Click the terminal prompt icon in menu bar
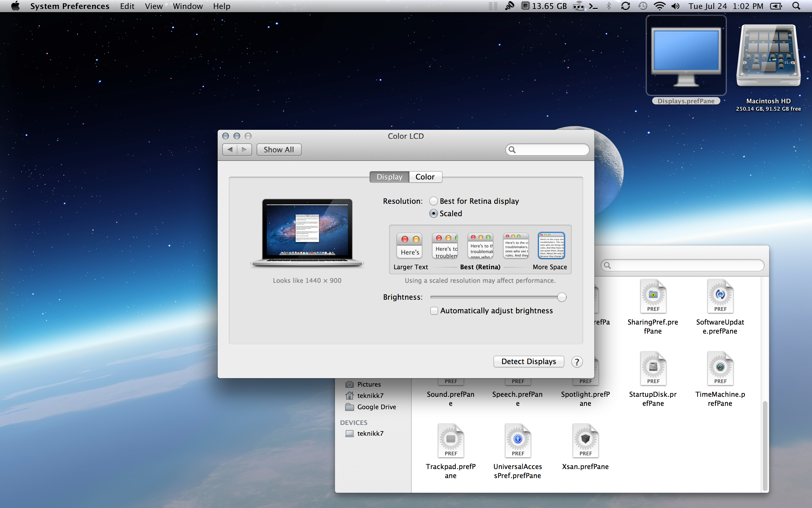The width and height of the screenshot is (812, 508). [x=593, y=6]
